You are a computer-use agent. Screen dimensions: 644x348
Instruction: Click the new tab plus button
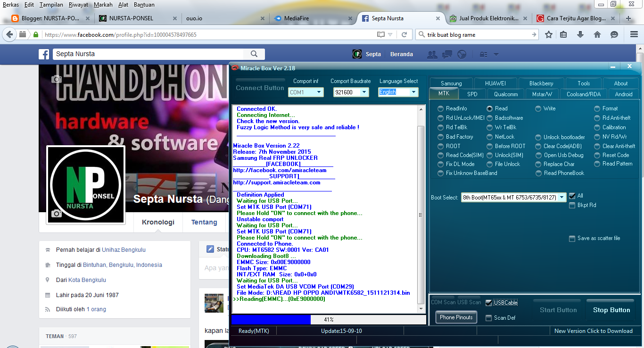coord(628,18)
